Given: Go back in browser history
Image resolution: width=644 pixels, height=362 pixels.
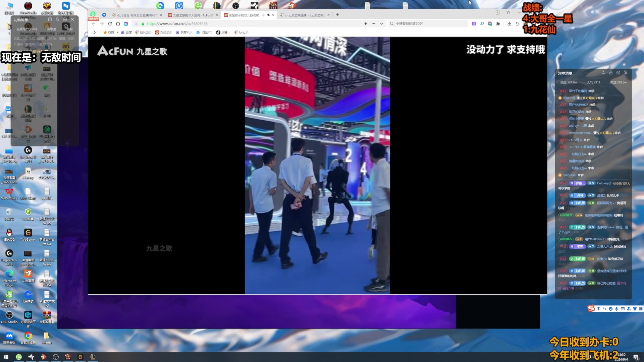Looking at the screenshot, I should pyautogui.click(x=94, y=24).
